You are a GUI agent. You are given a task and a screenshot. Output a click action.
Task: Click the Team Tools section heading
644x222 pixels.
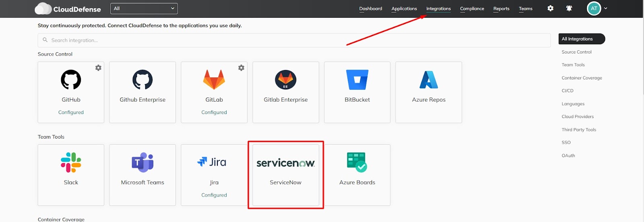(51, 137)
